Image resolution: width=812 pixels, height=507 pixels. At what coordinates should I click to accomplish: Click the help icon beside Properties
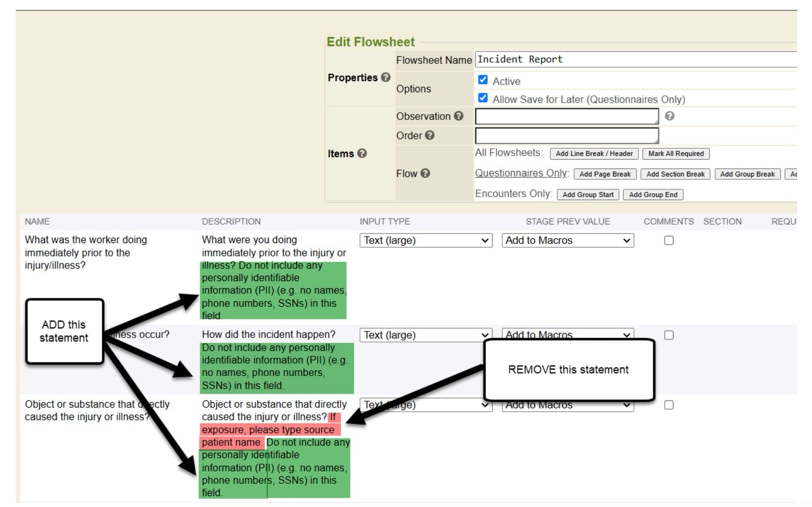pyautogui.click(x=386, y=78)
